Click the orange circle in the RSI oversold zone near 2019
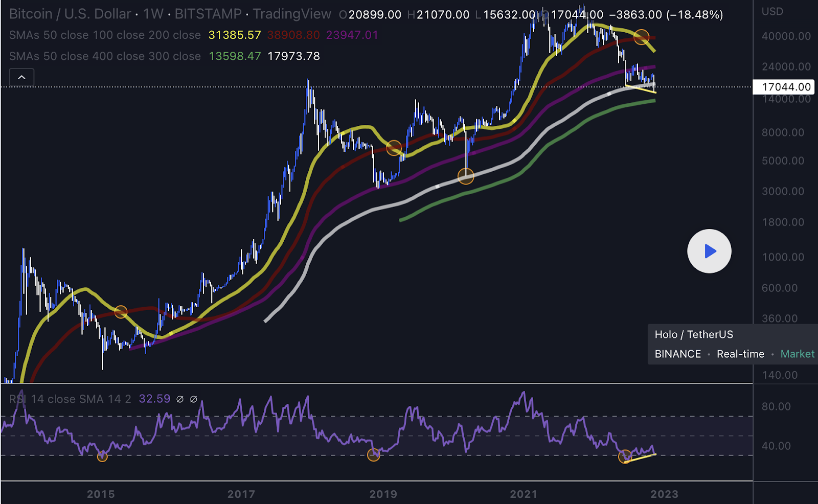Viewport: 818px width, 504px height. tap(373, 454)
